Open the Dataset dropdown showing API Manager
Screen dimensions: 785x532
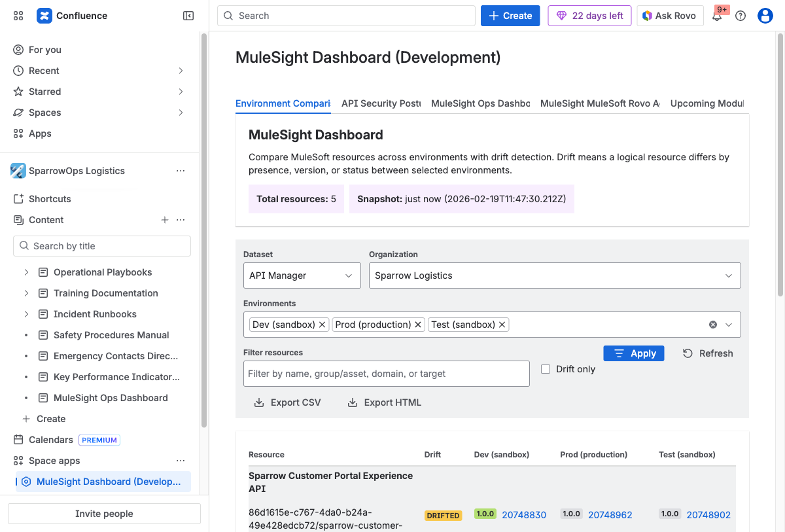pos(302,275)
